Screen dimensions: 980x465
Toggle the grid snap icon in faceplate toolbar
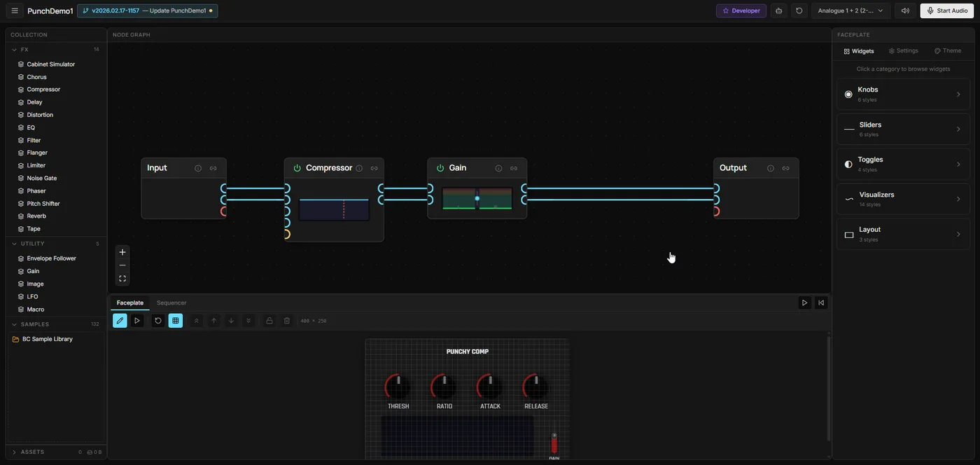click(x=173, y=319)
